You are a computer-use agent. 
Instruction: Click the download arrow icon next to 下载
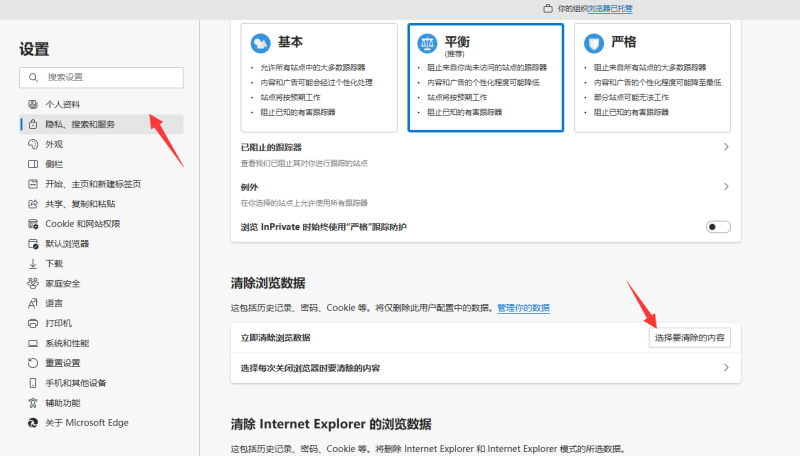pyautogui.click(x=33, y=263)
